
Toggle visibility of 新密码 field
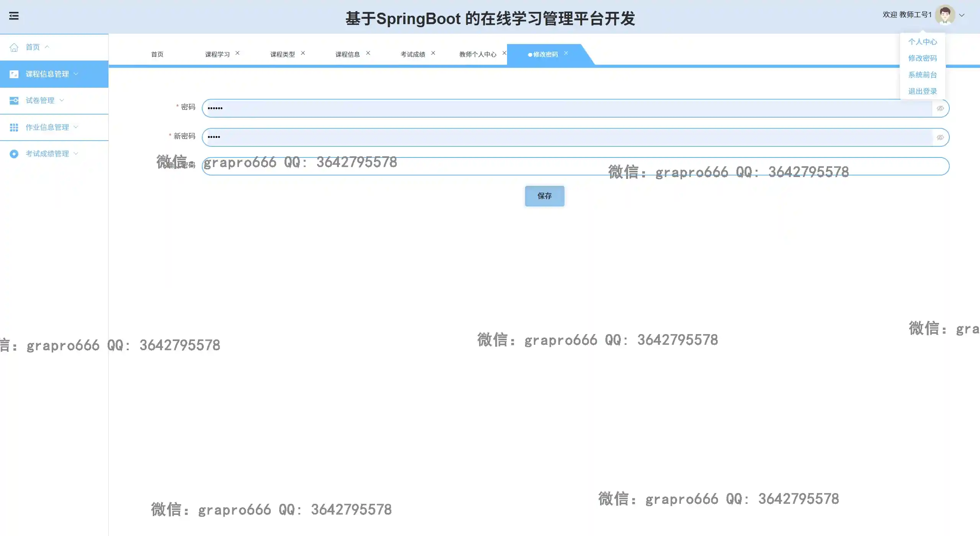click(940, 138)
